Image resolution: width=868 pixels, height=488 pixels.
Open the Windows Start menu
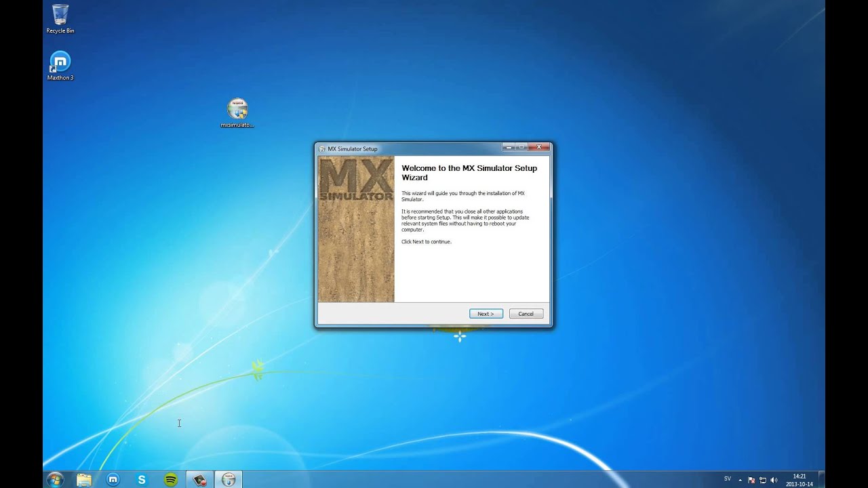55,480
